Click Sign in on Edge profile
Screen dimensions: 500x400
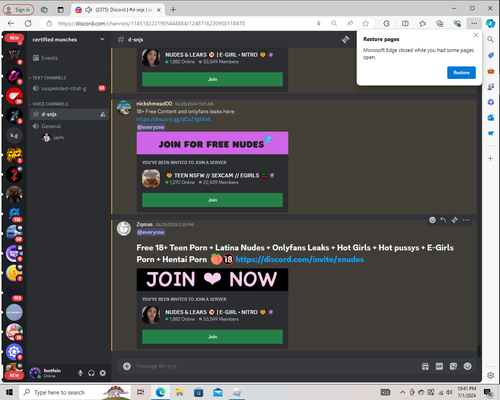coord(19,10)
